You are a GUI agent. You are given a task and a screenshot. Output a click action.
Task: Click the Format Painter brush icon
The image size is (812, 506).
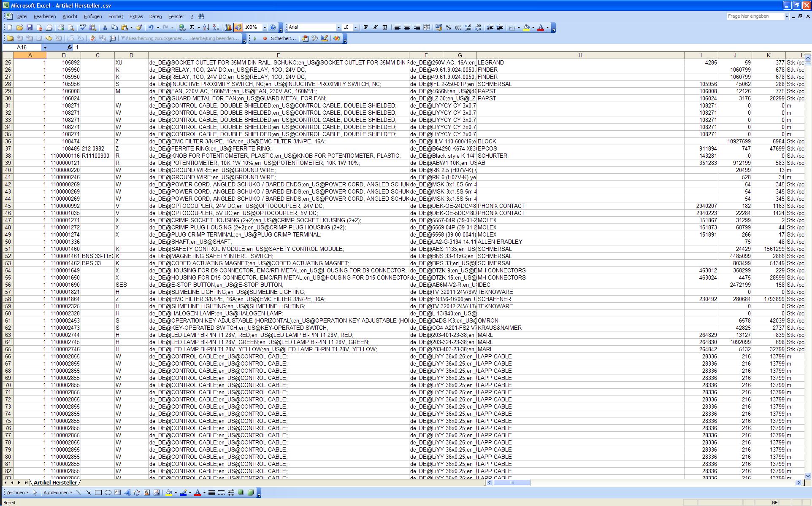click(139, 27)
